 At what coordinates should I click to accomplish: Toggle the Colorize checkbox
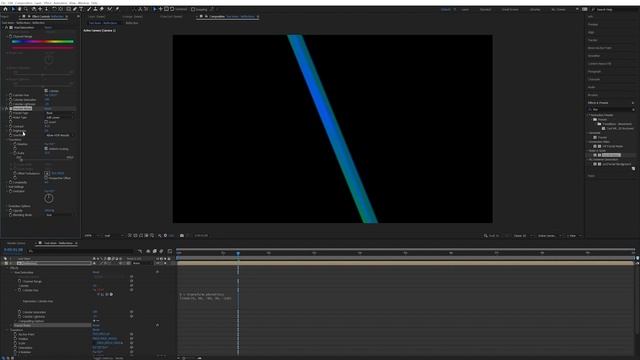[x=46, y=91]
